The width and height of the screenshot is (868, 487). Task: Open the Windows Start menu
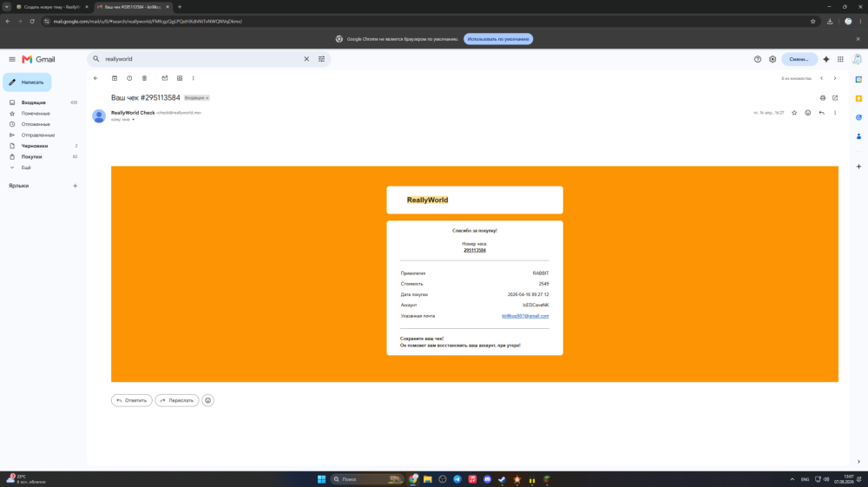tap(322, 479)
